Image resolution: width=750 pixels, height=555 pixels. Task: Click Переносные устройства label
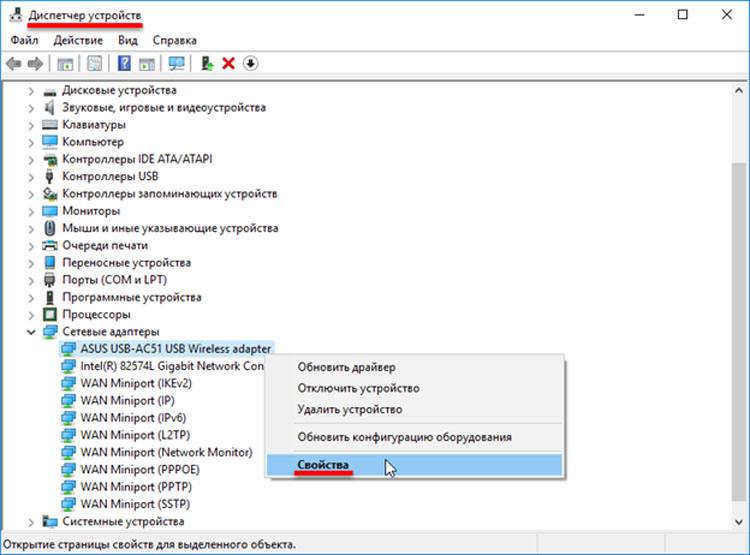click(x=127, y=263)
